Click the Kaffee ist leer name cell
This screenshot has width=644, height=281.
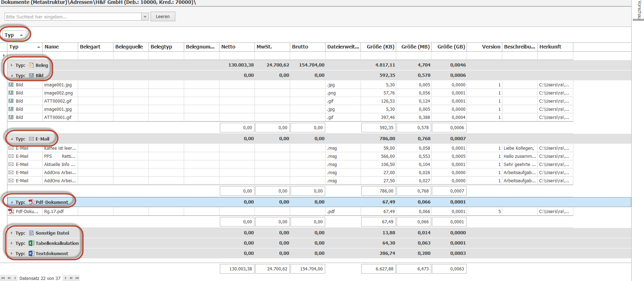60,148
